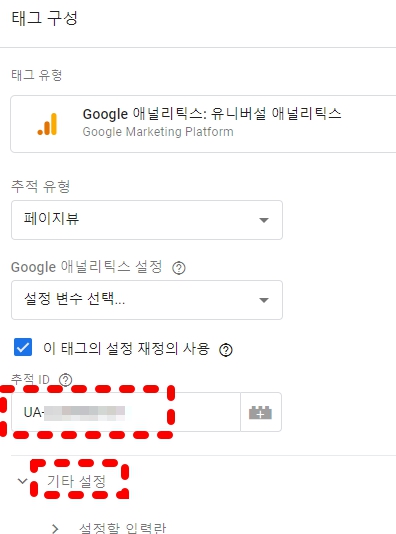Click the 태그 유형 label
The width and height of the screenshot is (396, 534).
pyautogui.click(x=37, y=75)
